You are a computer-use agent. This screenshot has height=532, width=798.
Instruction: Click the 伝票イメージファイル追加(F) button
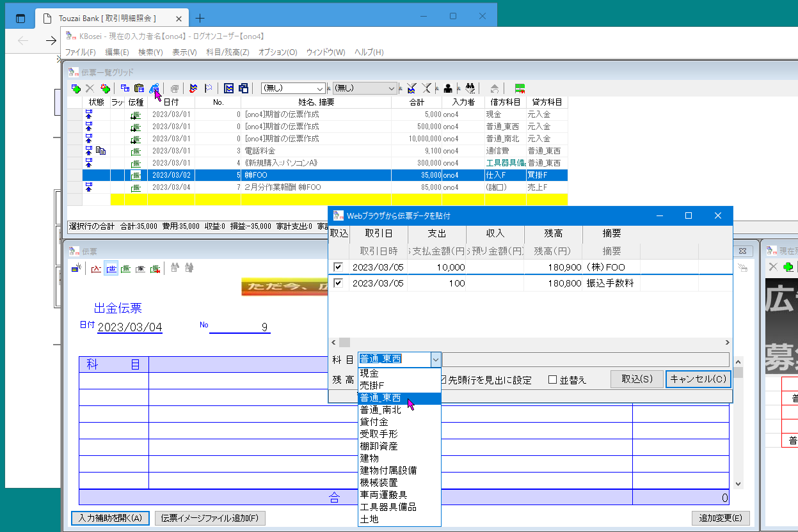210,518
